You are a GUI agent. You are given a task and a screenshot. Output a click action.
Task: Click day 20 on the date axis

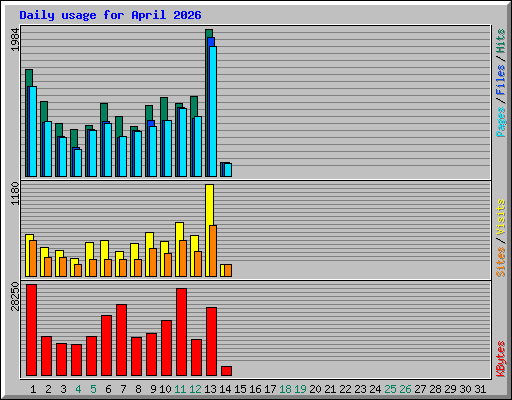coord(315,389)
